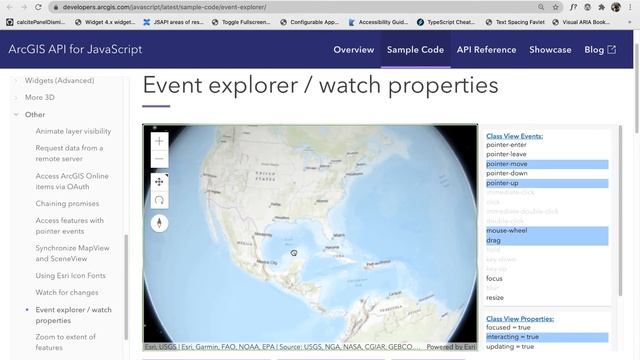640x360 pixels.
Task: Open the API Reference tab
Action: coord(486,50)
